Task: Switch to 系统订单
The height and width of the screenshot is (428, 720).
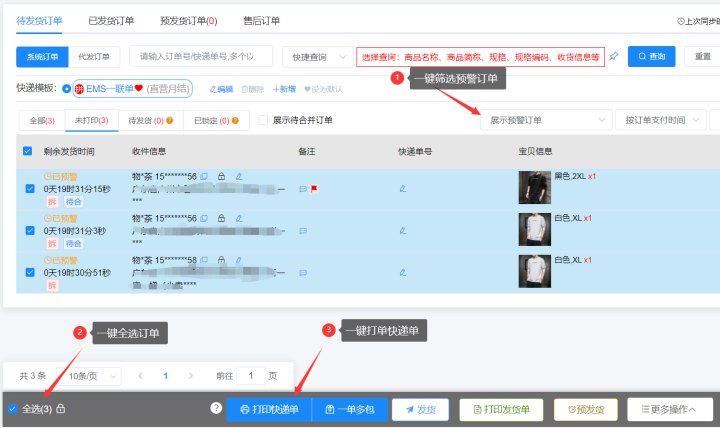Action: click(x=42, y=57)
